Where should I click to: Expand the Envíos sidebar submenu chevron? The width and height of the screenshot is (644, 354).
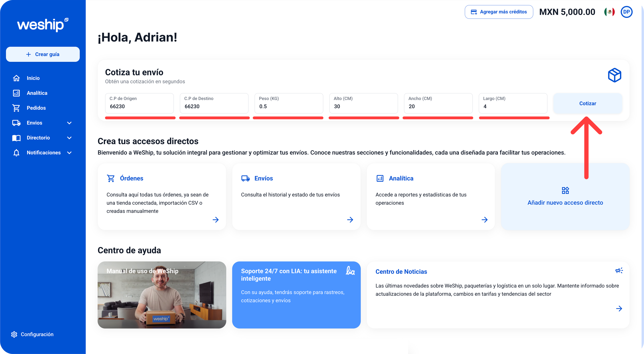click(x=70, y=123)
